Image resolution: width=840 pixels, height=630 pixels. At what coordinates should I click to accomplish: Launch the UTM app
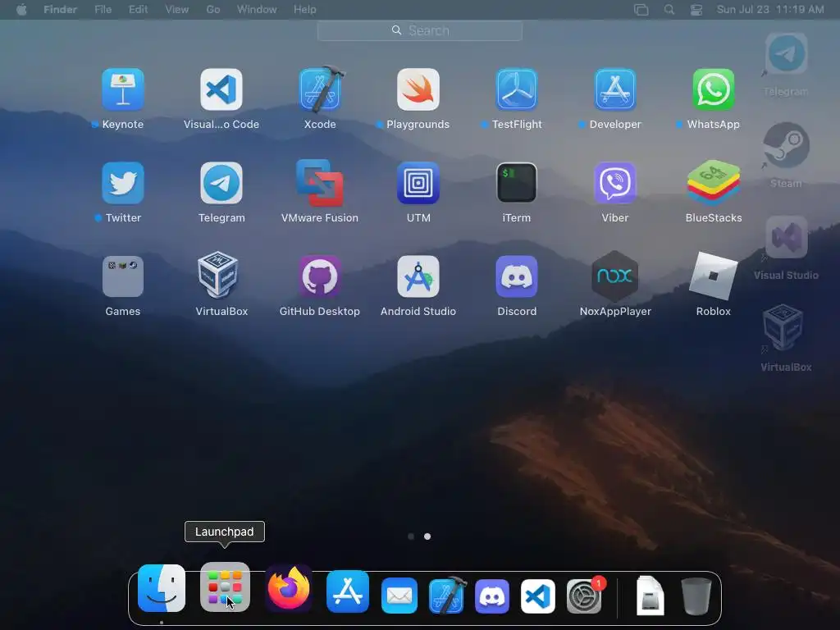418,183
